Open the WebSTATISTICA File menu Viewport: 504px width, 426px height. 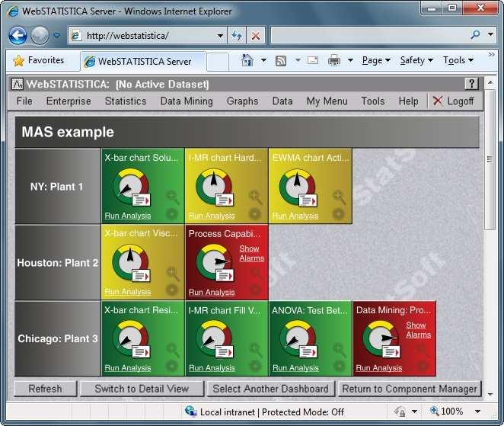pos(24,101)
